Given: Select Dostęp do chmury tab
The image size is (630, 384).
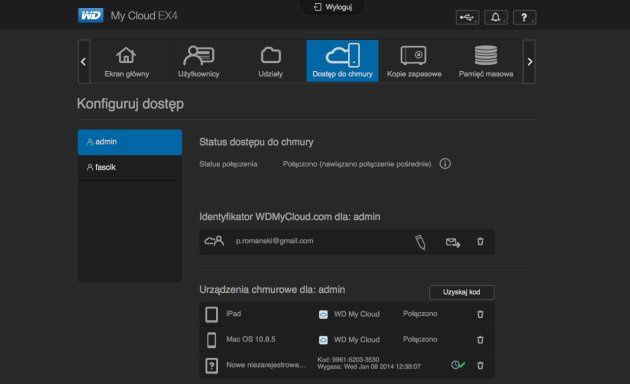Looking at the screenshot, I should [x=342, y=61].
